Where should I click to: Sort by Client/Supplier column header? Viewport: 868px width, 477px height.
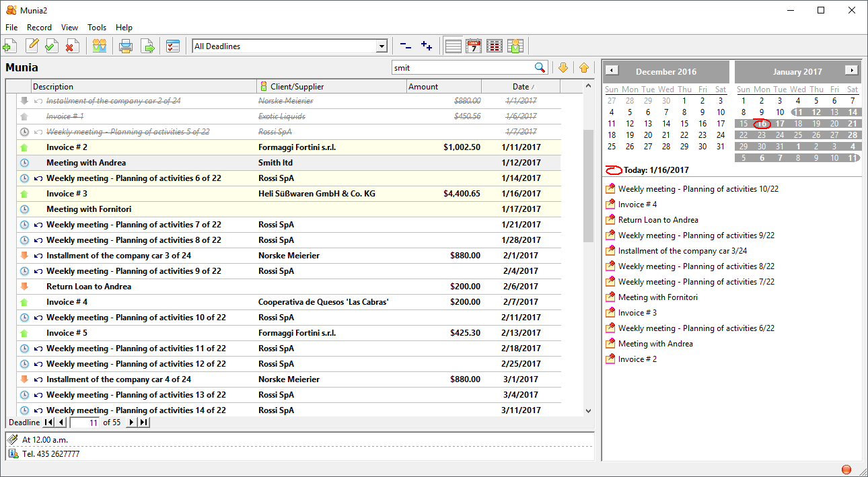[x=332, y=86]
